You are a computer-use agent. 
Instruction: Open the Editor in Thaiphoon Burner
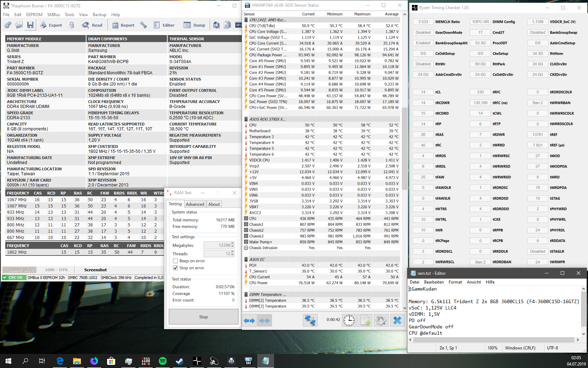click(x=164, y=25)
